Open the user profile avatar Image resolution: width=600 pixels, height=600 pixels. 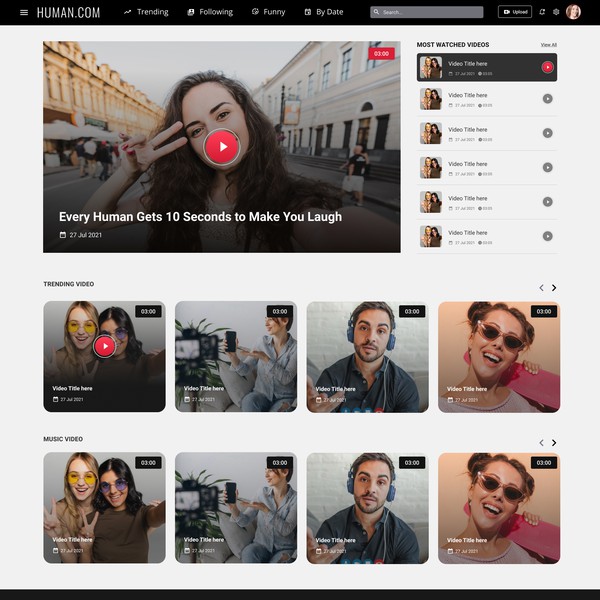coord(573,12)
